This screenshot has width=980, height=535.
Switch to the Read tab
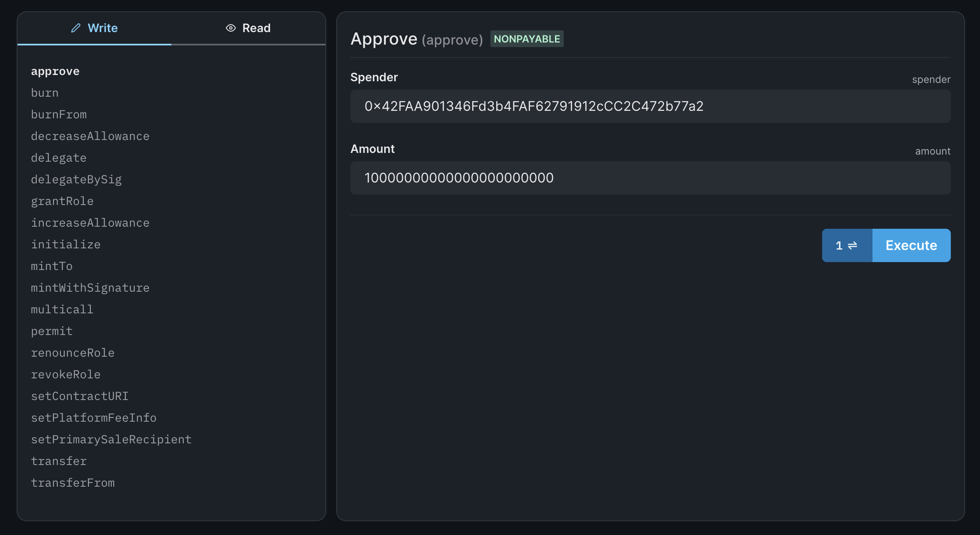click(257, 27)
